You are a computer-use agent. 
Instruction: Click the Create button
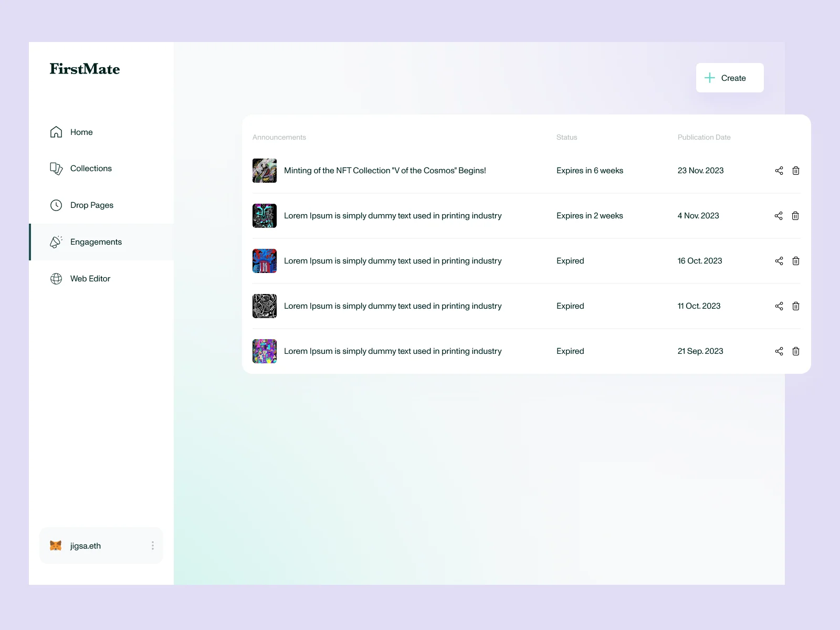click(729, 78)
